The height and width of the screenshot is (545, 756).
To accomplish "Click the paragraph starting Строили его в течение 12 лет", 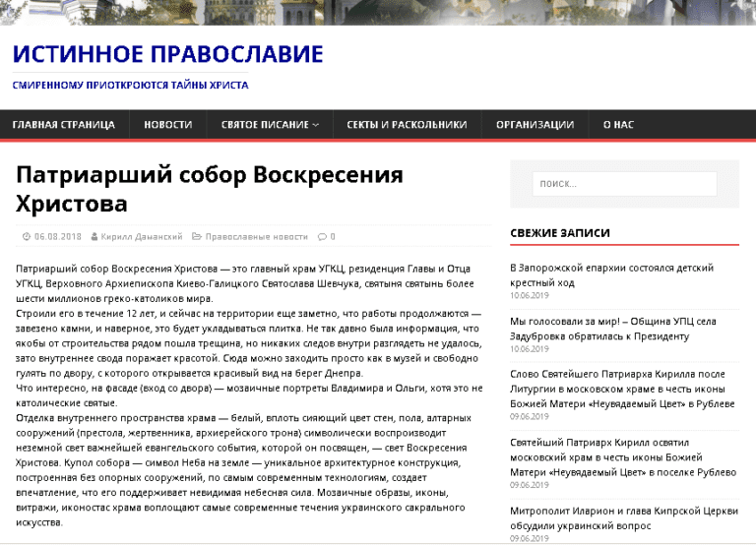I will [249, 343].
